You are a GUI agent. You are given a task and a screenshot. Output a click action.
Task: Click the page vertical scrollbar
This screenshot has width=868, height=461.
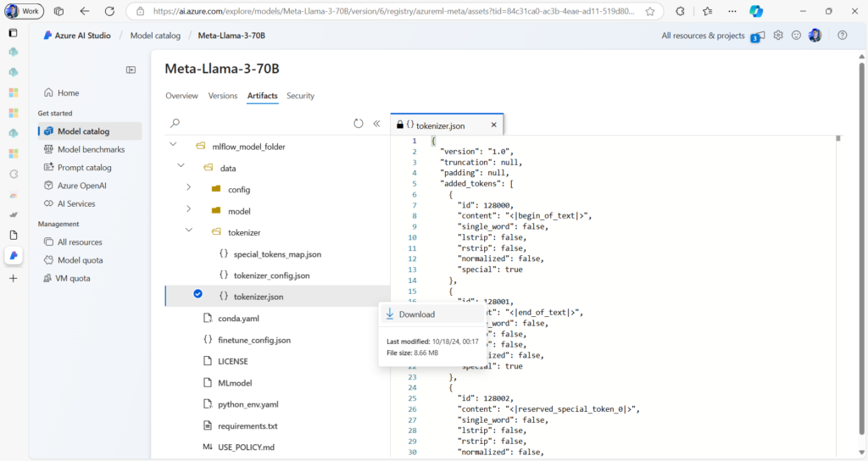(x=861, y=249)
